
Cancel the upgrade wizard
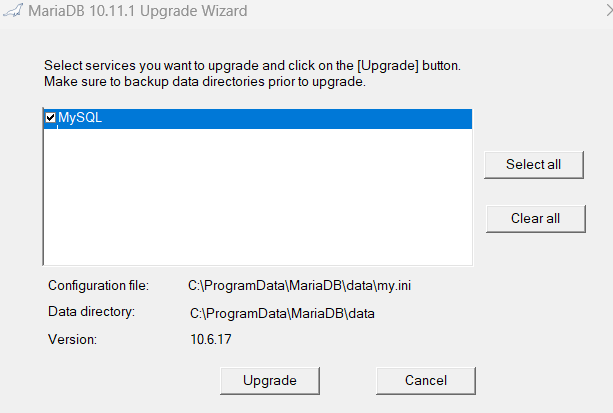[x=426, y=380]
